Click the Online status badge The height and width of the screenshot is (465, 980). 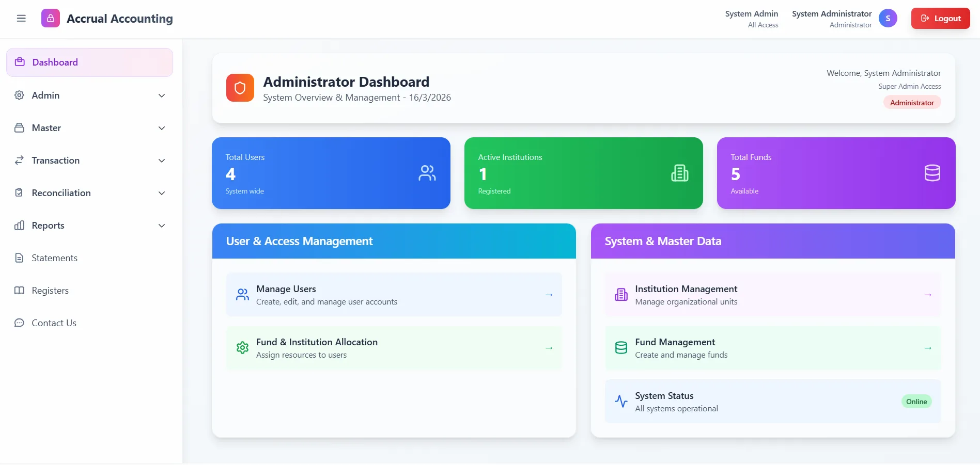(x=916, y=402)
